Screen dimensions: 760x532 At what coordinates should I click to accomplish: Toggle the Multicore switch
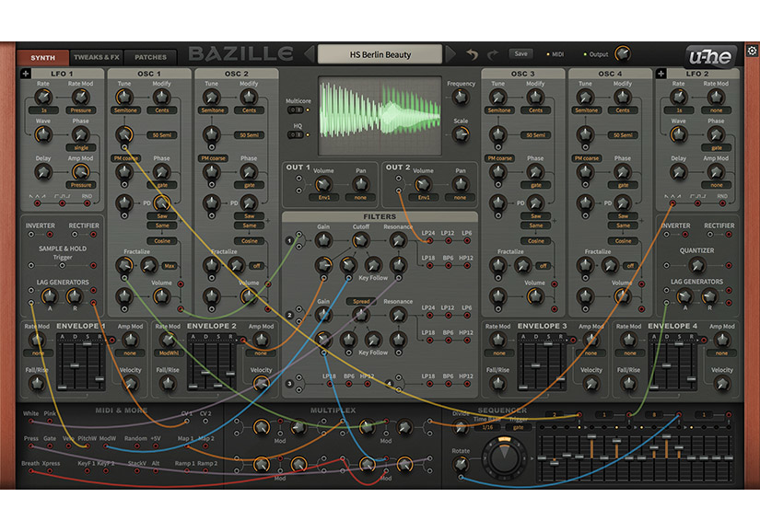(x=295, y=110)
